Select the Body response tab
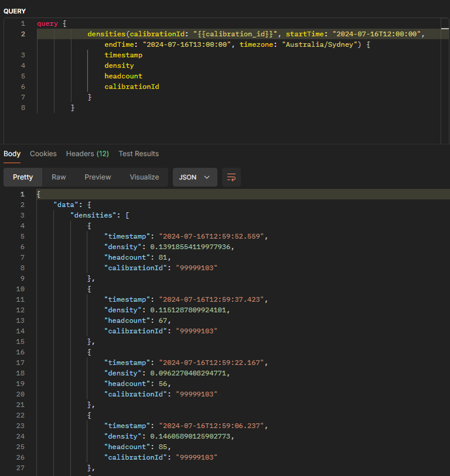Viewport: 450px width, 476px height. (x=12, y=154)
